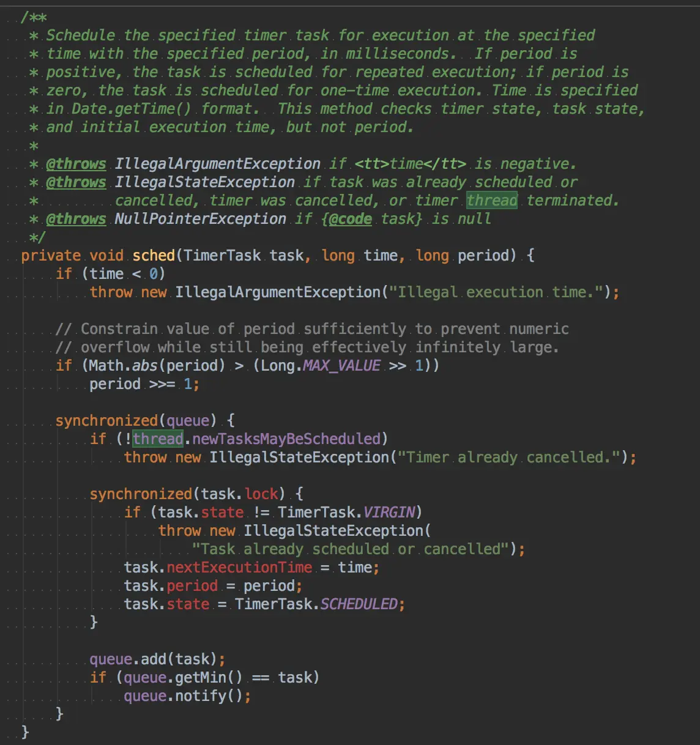
Task: Click the @throws tag before NullPointerException
Action: coord(76,218)
